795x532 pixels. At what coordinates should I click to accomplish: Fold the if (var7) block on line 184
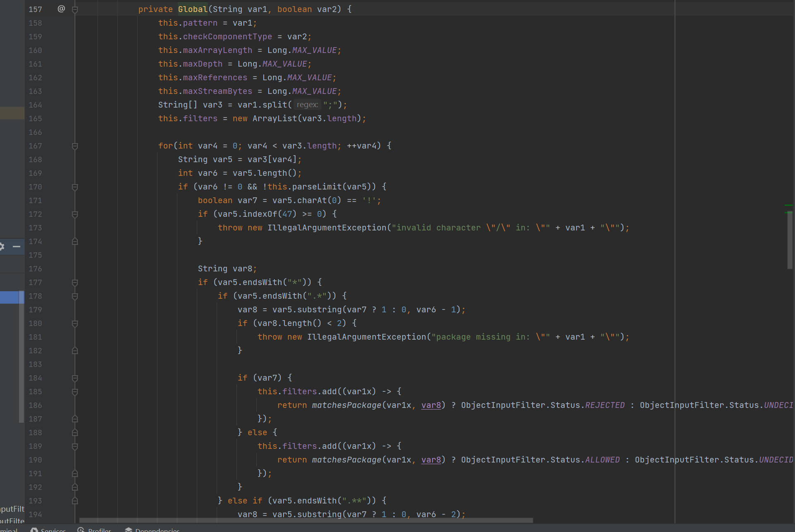click(75, 378)
